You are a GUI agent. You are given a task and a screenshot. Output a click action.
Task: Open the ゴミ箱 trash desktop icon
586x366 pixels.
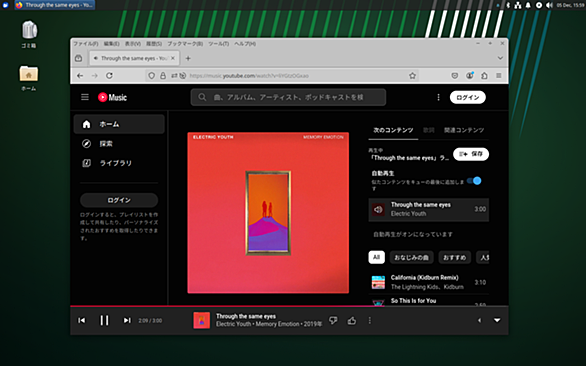29,34
